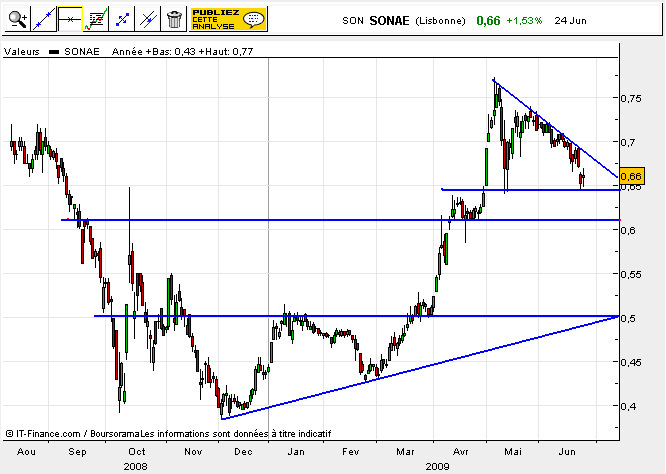
Task: Click the Publiez cette analyse button
Action: 228,19
